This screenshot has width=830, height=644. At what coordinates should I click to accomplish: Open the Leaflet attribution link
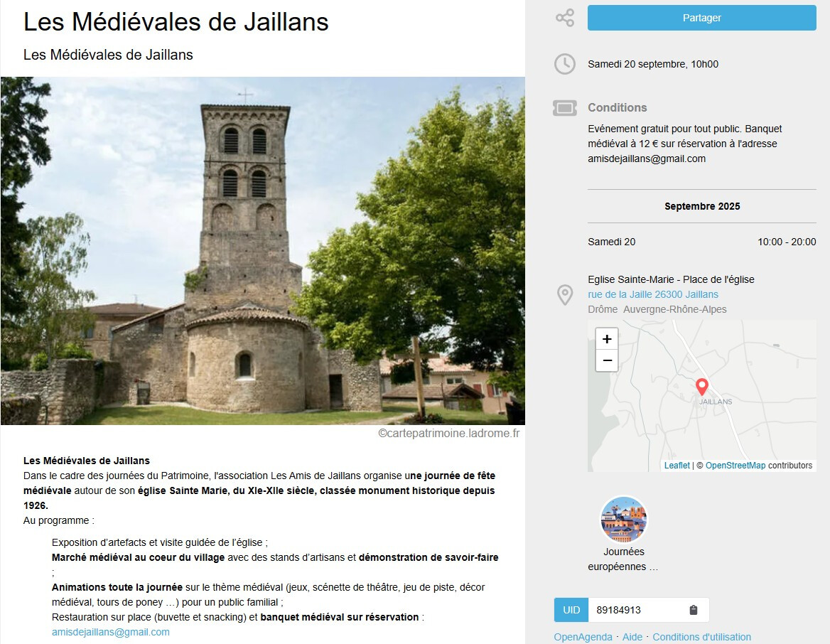677,466
